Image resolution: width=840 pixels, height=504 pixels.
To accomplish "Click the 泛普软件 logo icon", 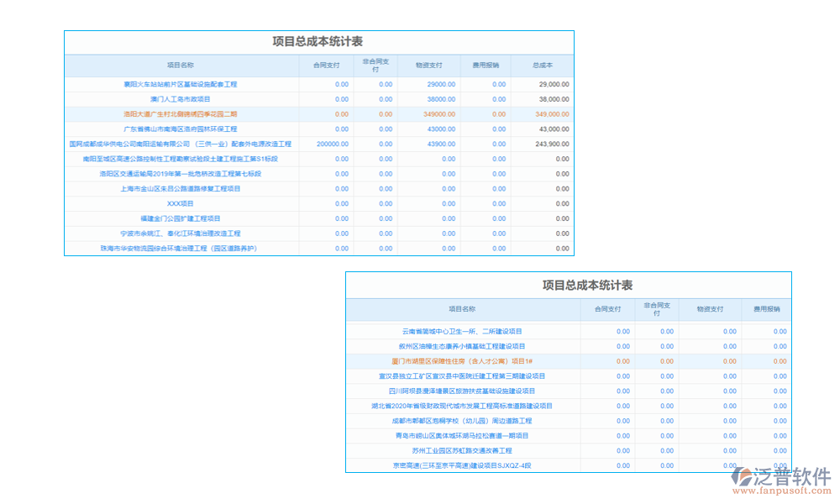I will 742,476.
